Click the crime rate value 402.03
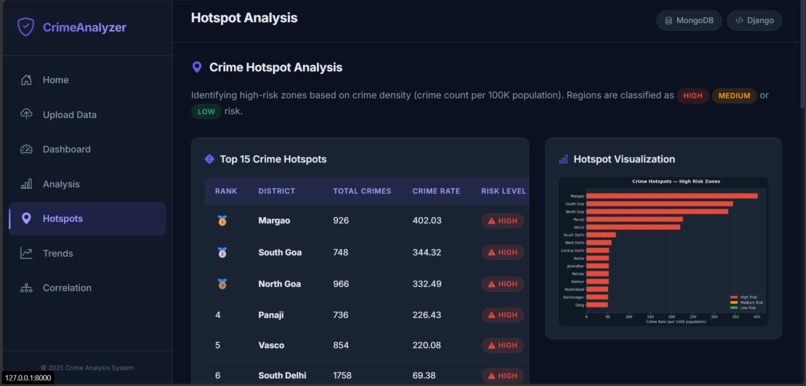The image size is (806, 386). coord(427,220)
